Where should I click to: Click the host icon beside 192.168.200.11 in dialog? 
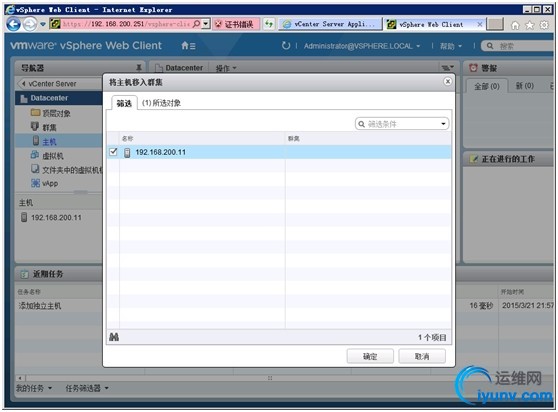[x=127, y=153]
